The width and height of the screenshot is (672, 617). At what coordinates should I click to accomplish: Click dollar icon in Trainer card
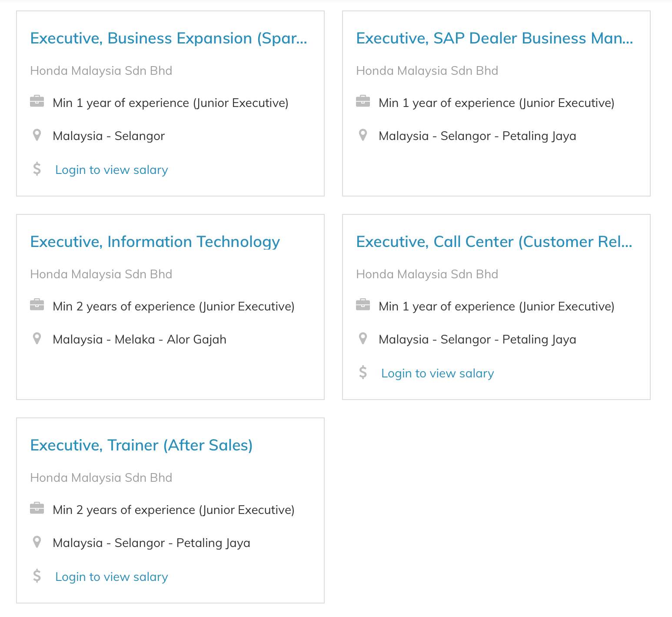tap(37, 576)
